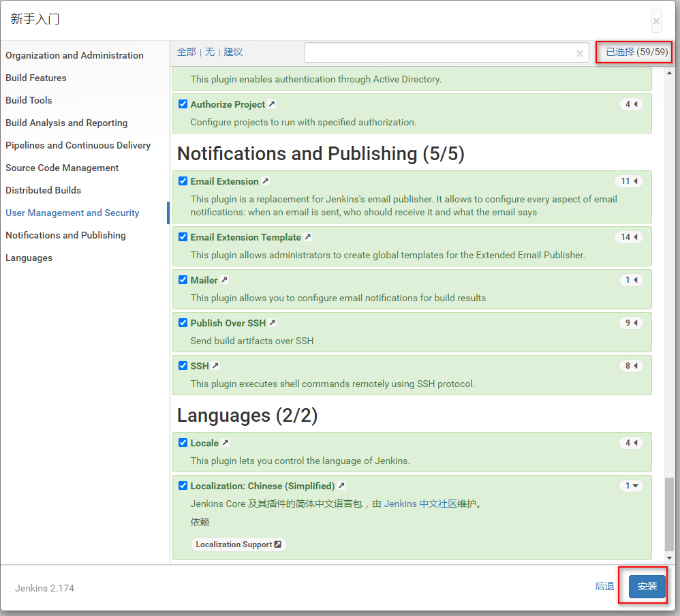Viewport: 680px width, 616px height.
Task: Go to Languages category
Action: 29,258
